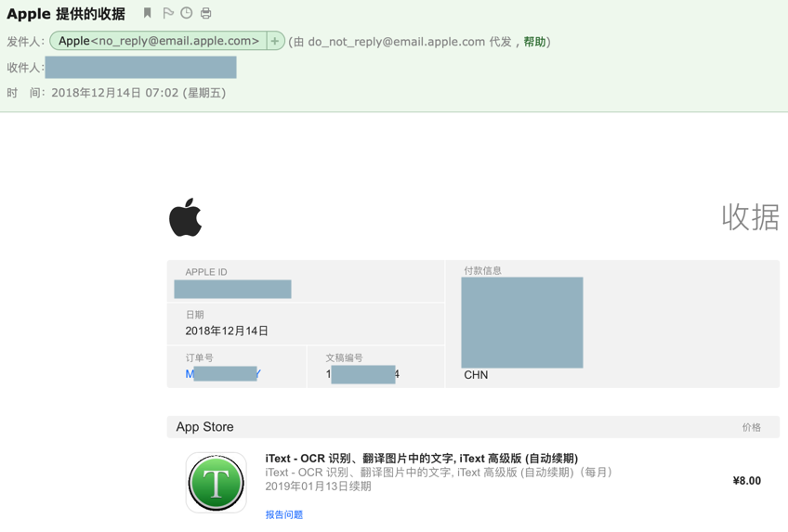
Task: Add sender with the plus button
Action: (275, 41)
